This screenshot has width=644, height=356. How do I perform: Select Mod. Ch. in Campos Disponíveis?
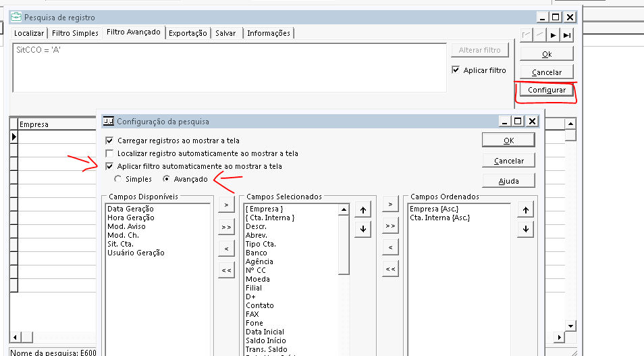pyautogui.click(x=123, y=235)
